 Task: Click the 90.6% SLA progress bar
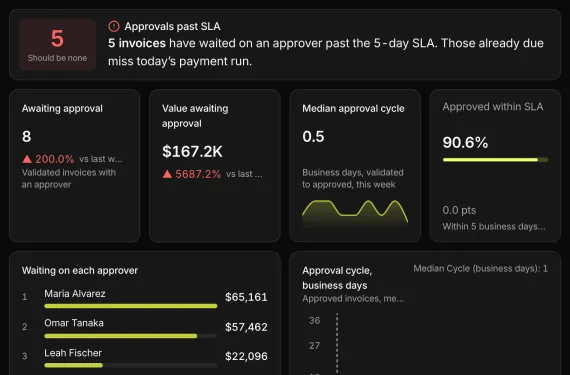point(495,160)
